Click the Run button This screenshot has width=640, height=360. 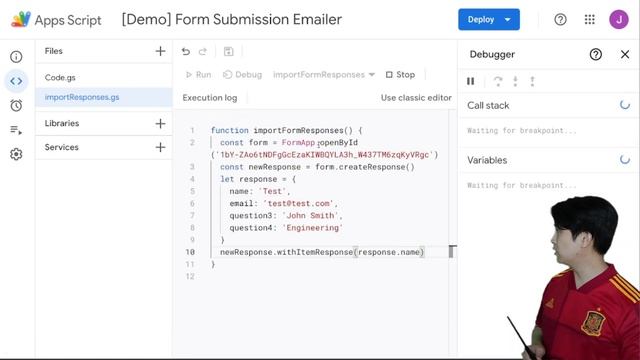(x=199, y=75)
